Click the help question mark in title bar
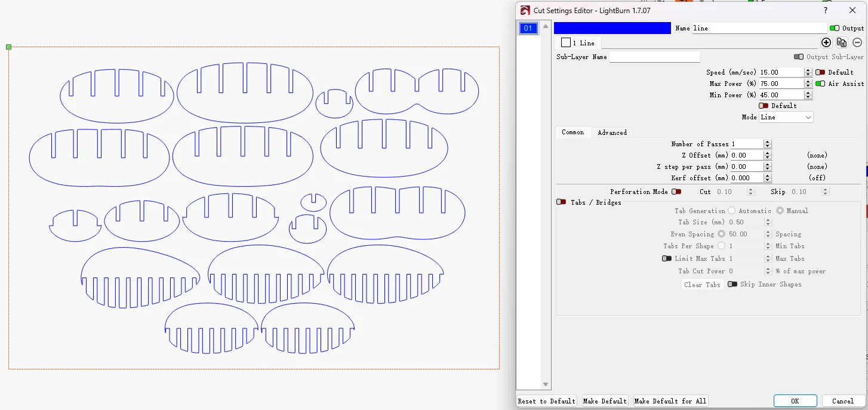868x410 pixels. coord(826,10)
